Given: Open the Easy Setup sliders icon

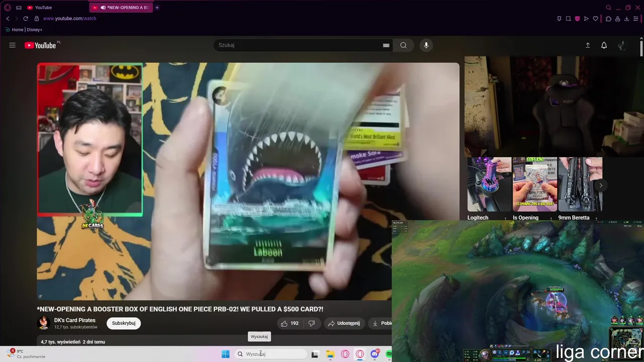Looking at the screenshot, I should (x=635, y=19).
